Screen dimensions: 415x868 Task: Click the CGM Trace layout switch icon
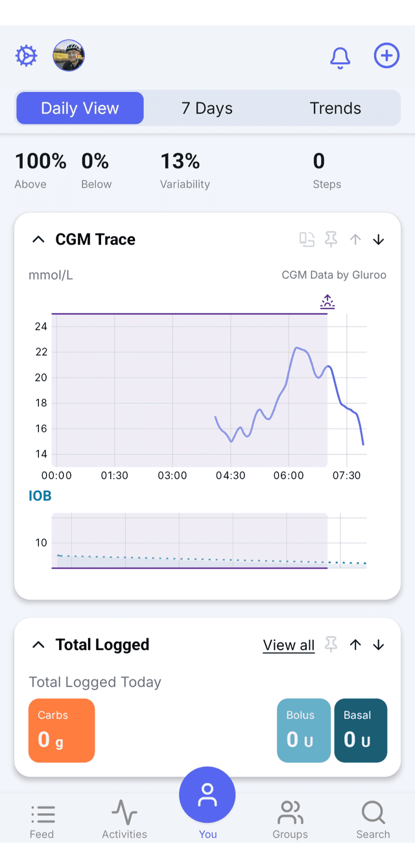pos(307,239)
